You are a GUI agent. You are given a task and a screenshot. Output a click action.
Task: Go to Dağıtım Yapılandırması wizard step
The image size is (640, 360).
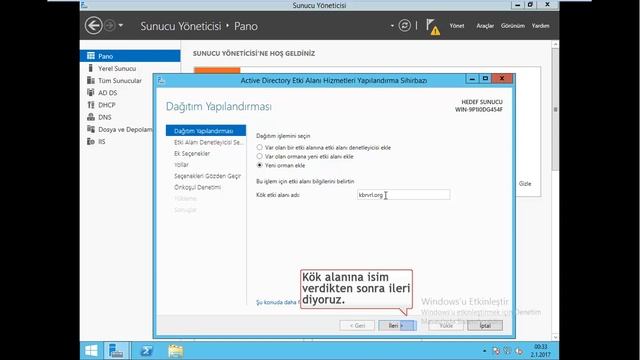tap(206, 131)
